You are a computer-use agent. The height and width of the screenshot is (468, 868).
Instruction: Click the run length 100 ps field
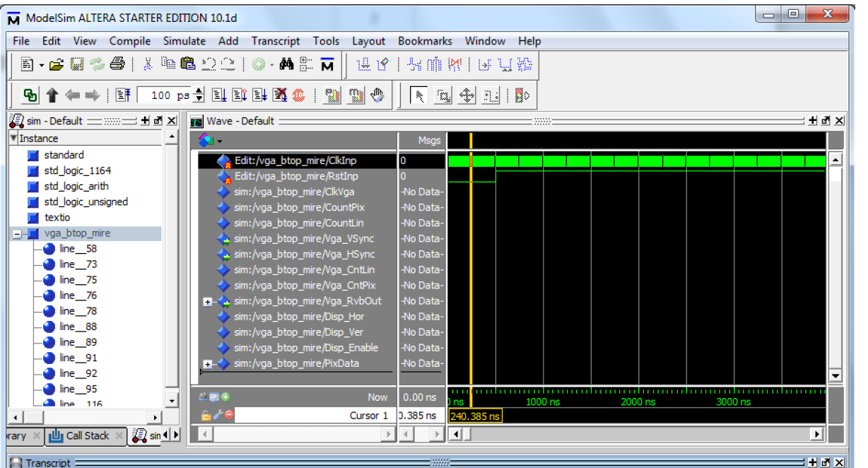(164, 95)
